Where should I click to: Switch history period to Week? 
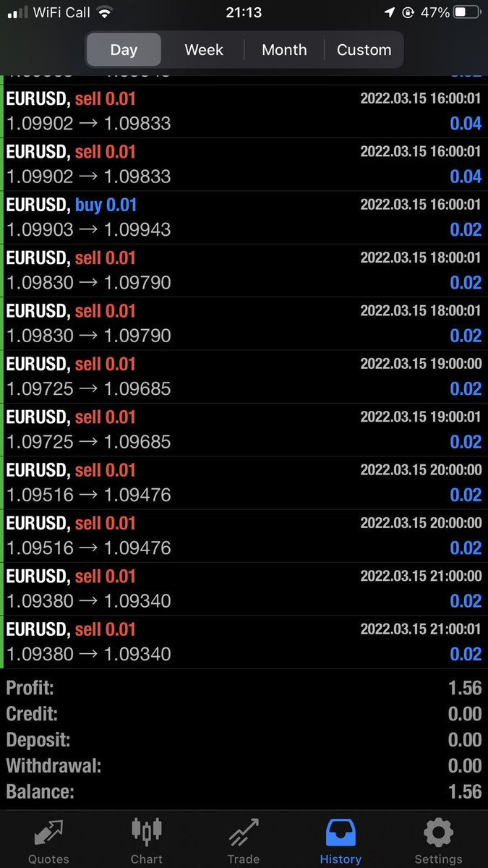(204, 50)
